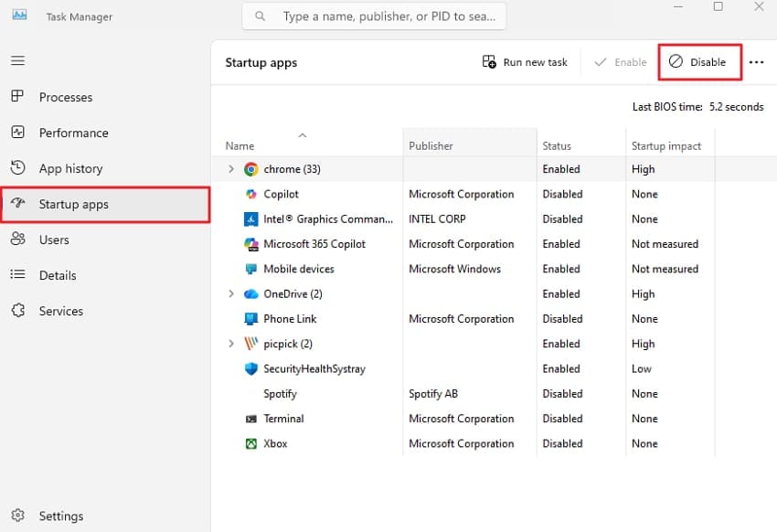Switch to the Details page
Image resolution: width=777 pixels, height=532 pixels.
tap(58, 275)
